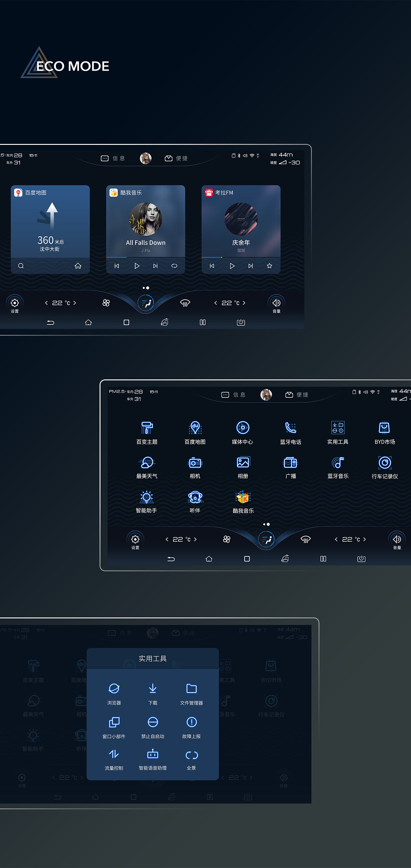Open 信息 tab in middle screen
This screenshot has width=411, height=868.
tap(233, 395)
